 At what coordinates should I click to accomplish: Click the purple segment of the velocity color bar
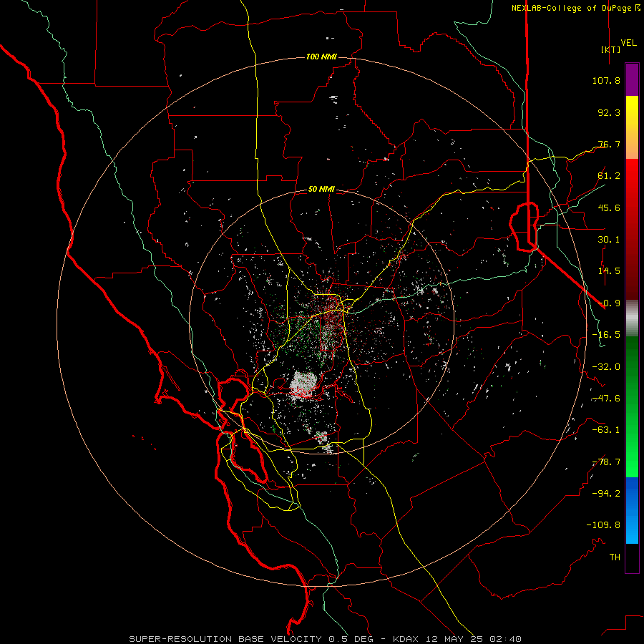tap(632, 79)
